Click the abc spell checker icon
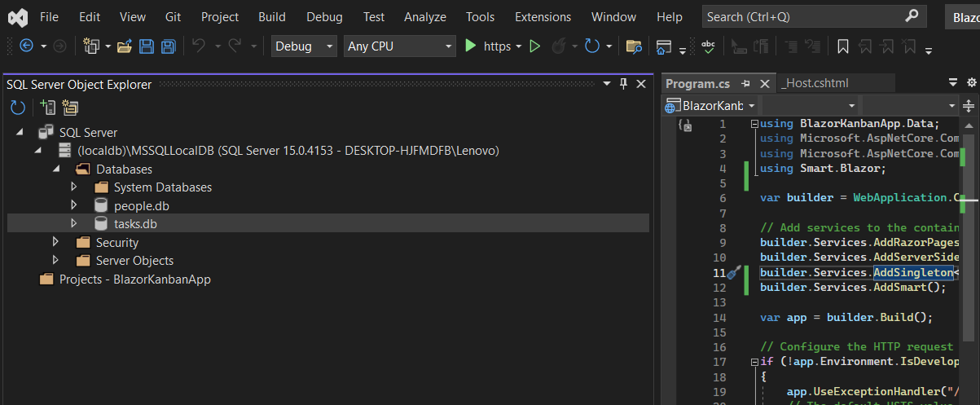Image resolution: width=980 pixels, height=405 pixels. click(x=708, y=46)
